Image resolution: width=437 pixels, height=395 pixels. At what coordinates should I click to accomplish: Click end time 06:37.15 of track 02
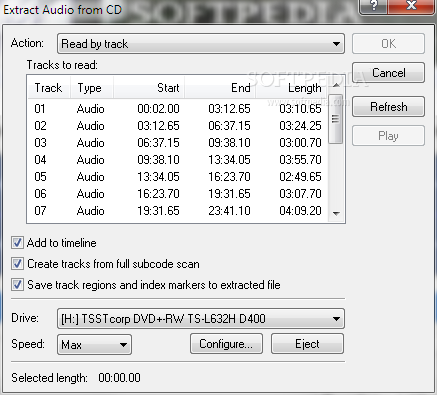click(x=229, y=126)
